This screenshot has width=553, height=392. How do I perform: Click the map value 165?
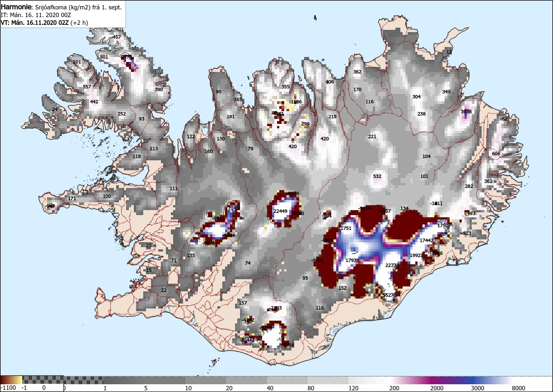point(238,100)
